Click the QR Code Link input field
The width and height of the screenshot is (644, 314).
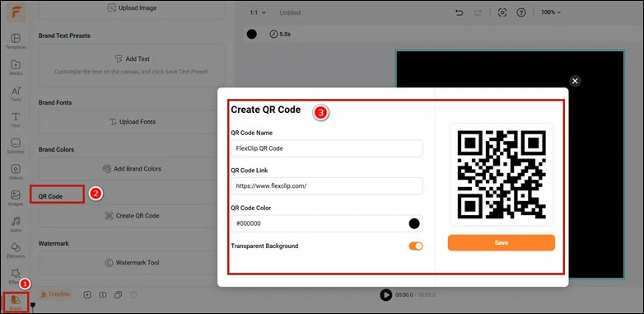pyautogui.click(x=326, y=185)
